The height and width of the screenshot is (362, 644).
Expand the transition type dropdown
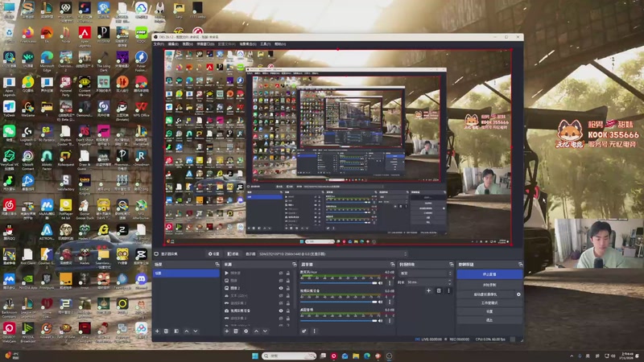click(425, 274)
